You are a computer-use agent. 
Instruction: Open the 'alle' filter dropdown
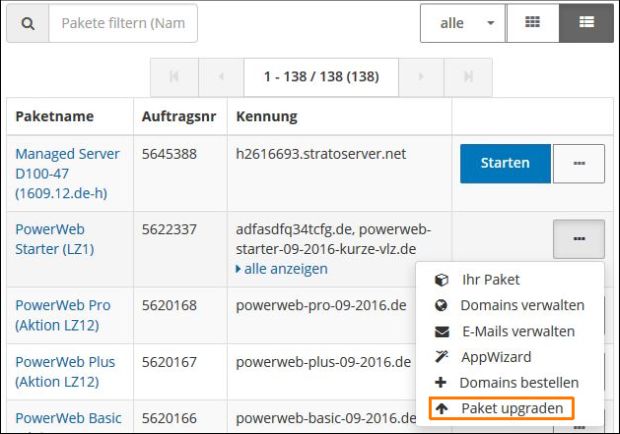463,23
